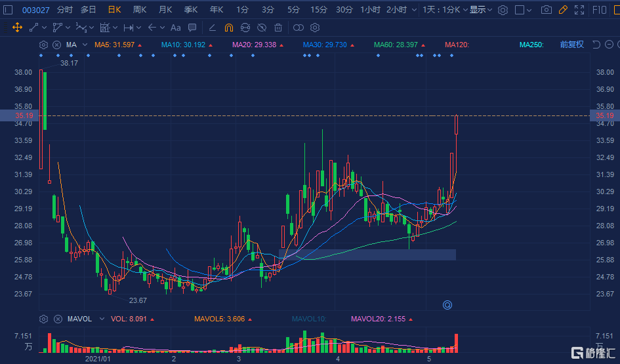Viewport: 620px width, 364px height.
Task: Click the blue @ event marker
Action: (x=447, y=305)
